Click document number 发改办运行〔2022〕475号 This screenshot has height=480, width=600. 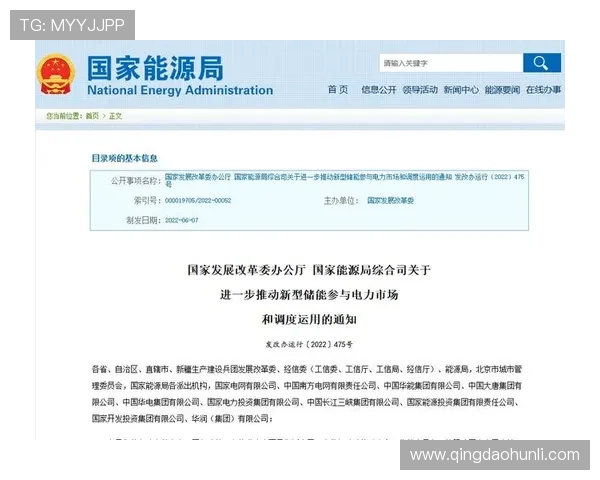tap(309, 344)
